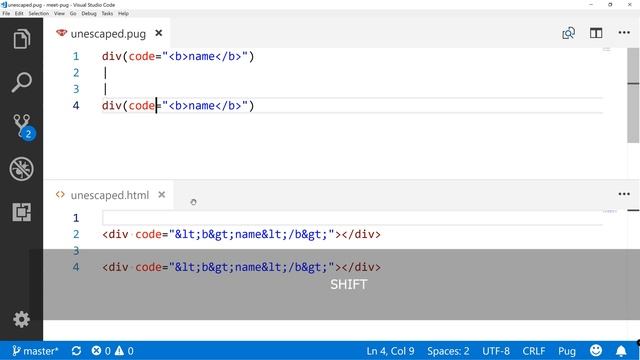
Task: Open the Edit menu
Action: pos(19,13)
